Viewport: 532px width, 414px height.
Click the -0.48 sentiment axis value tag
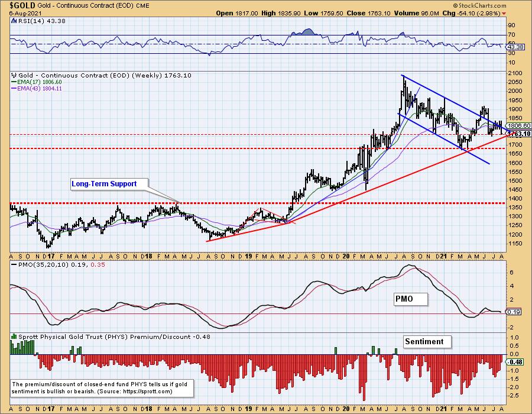point(515,362)
